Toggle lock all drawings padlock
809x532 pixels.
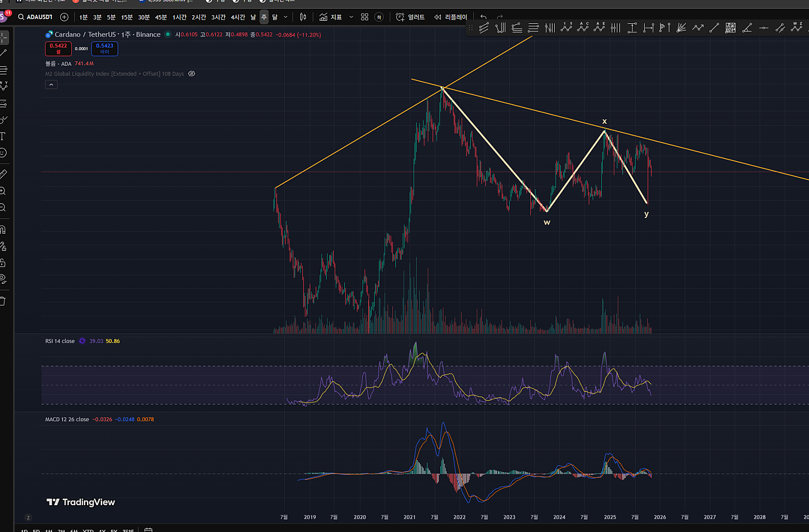[x=3, y=263]
